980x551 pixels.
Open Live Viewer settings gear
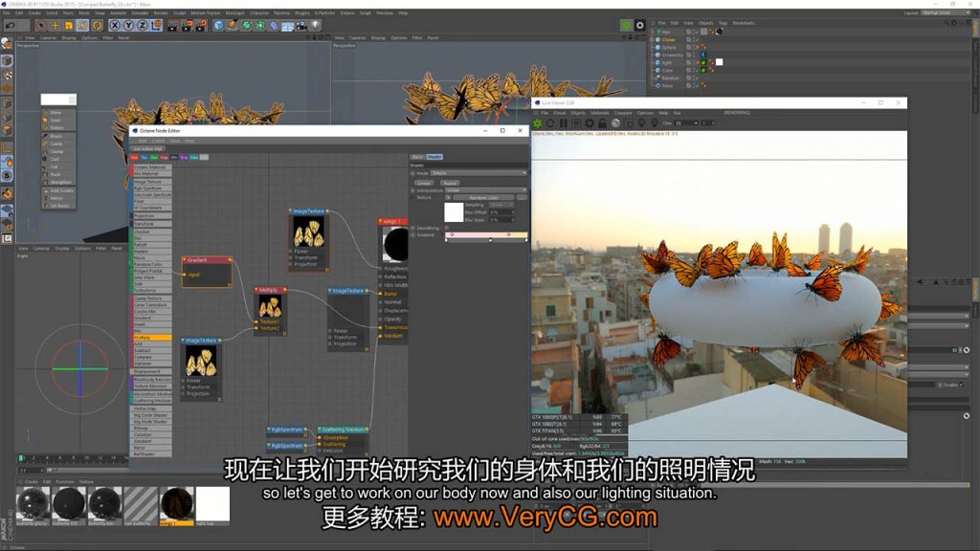pos(589,123)
